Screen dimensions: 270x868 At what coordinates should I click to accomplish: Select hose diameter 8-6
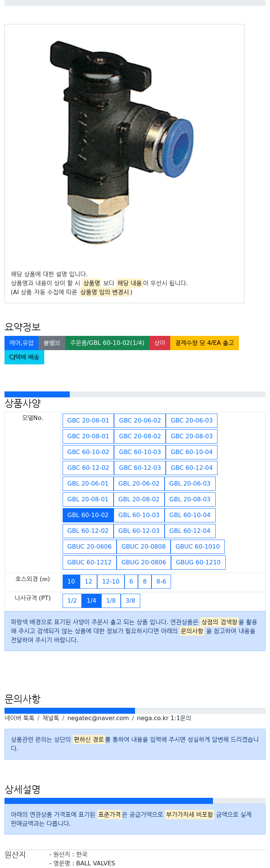pyautogui.click(x=161, y=582)
